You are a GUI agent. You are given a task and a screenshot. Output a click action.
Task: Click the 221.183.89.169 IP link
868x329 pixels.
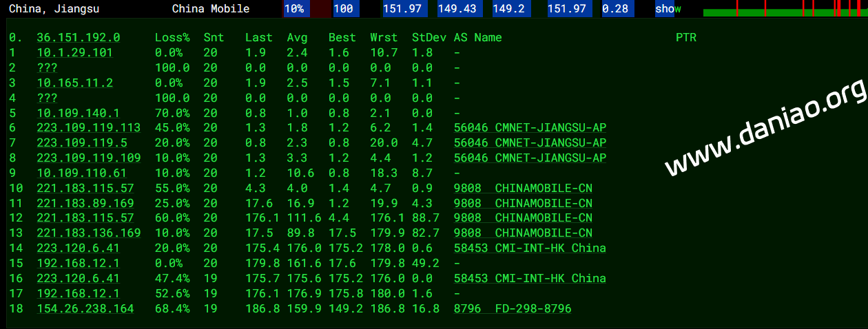(85, 203)
